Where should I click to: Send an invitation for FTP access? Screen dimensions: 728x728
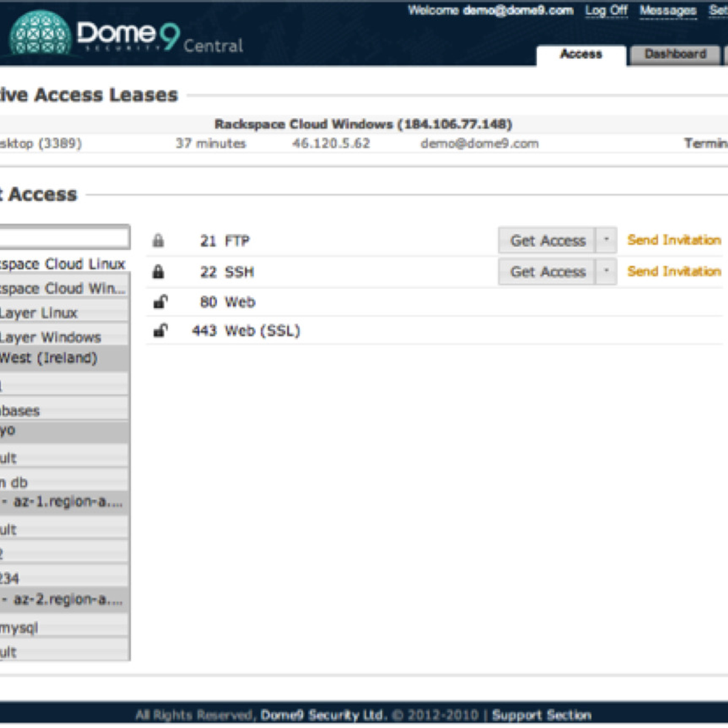tap(674, 240)
